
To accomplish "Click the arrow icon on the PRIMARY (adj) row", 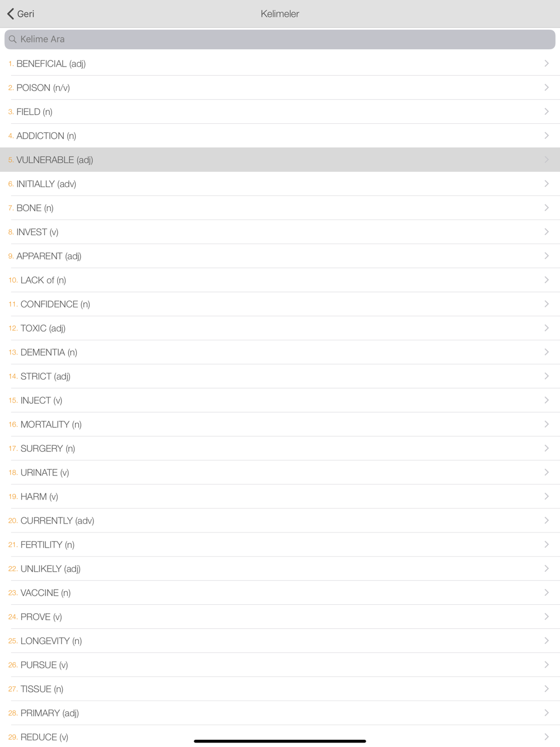I will click(x=547, y=713).
